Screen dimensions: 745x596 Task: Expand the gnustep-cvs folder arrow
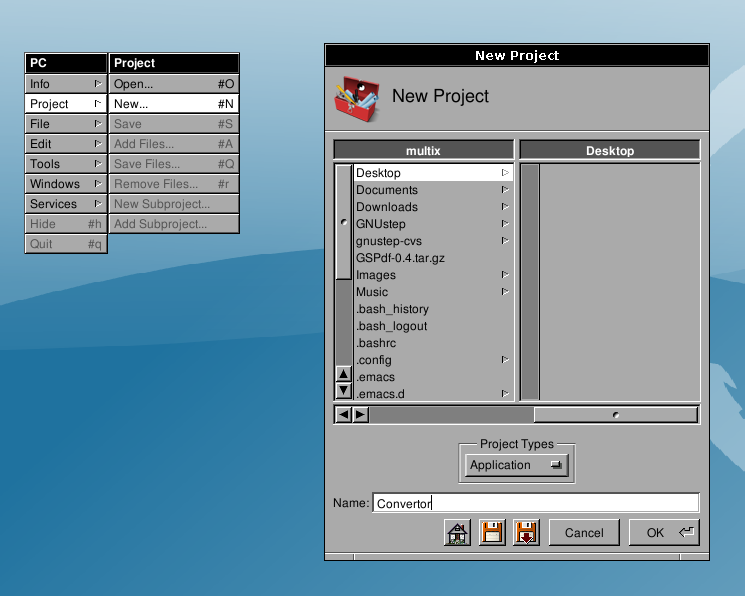tap(505, 241)
